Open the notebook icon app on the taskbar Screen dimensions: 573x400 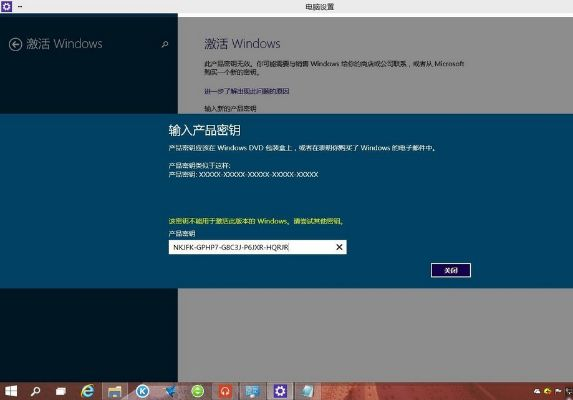tap(307, 391)
